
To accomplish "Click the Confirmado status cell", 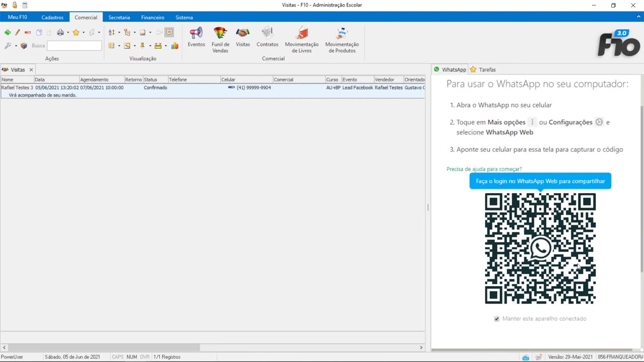I will tap(155, 87).
